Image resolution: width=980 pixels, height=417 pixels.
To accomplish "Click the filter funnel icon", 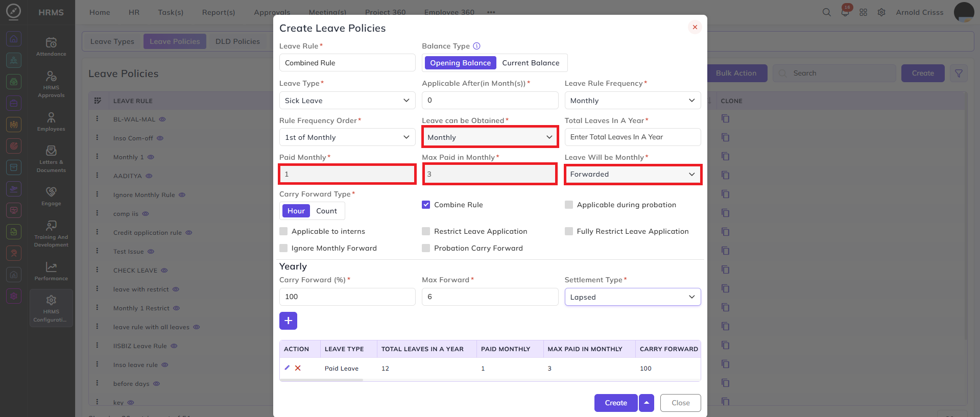I will 959,73.
